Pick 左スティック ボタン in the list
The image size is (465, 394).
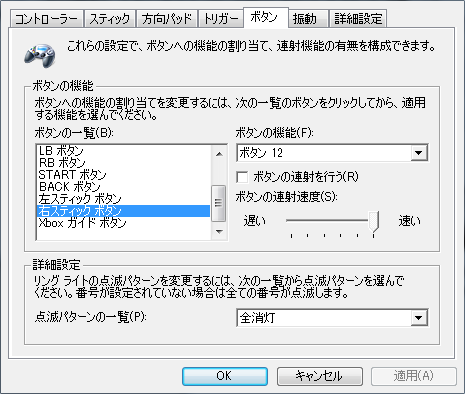(123, 199)
